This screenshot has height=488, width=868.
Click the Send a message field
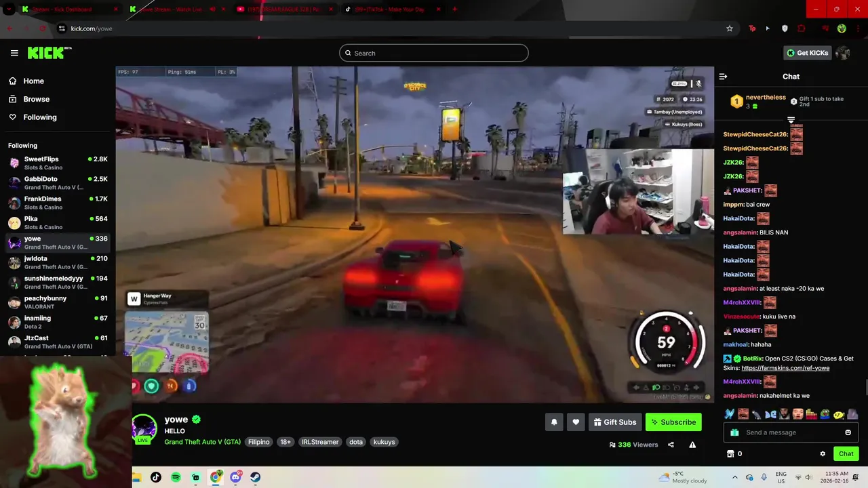click(791, 432)
